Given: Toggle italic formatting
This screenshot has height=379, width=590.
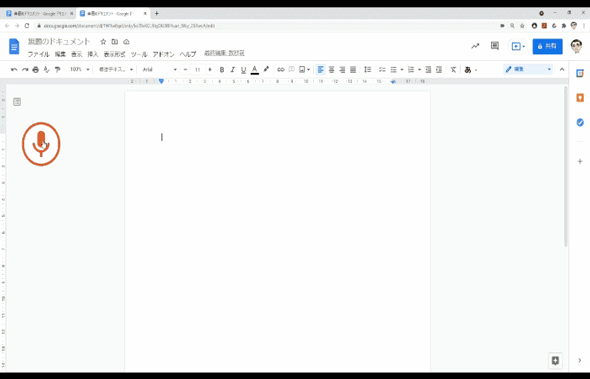Looking at the screenshot, I should tap(233, 70).
